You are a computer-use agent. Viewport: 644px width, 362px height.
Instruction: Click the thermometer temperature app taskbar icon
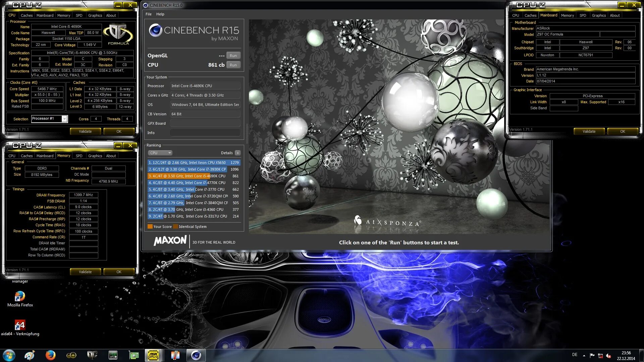[175, 355]
